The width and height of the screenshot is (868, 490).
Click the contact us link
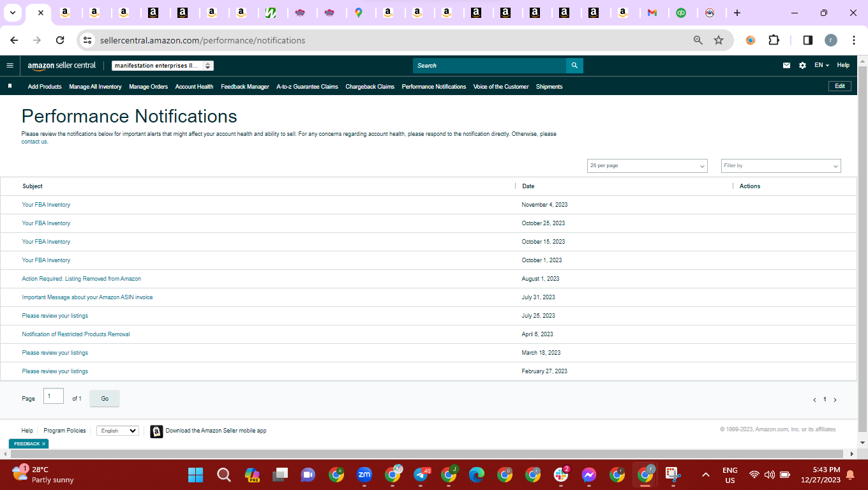pos(34,142)
